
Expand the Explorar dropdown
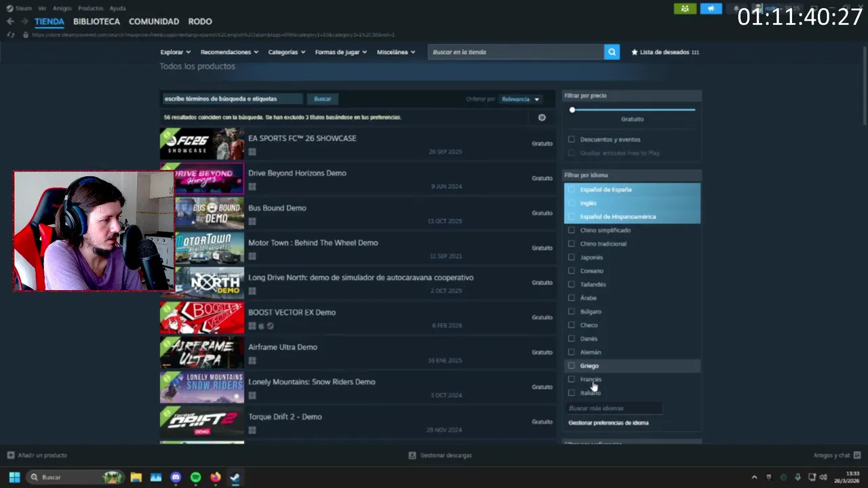point(176,52)
